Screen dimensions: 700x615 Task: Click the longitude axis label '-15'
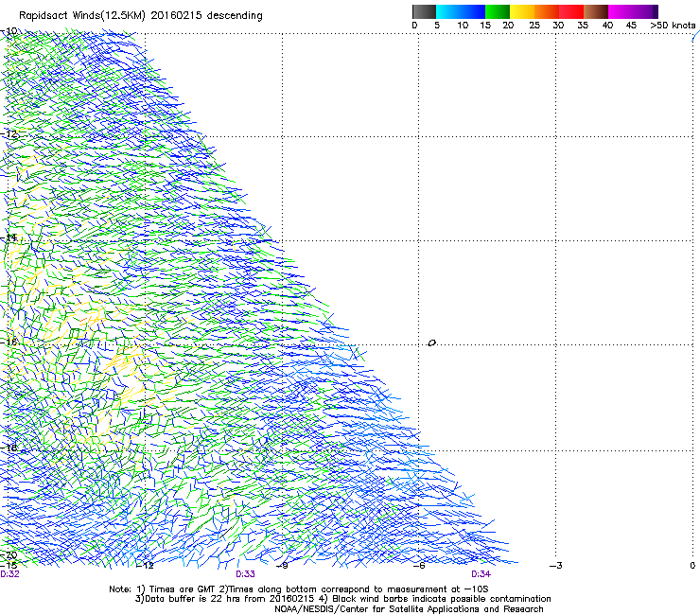click(x=8, y=566)
